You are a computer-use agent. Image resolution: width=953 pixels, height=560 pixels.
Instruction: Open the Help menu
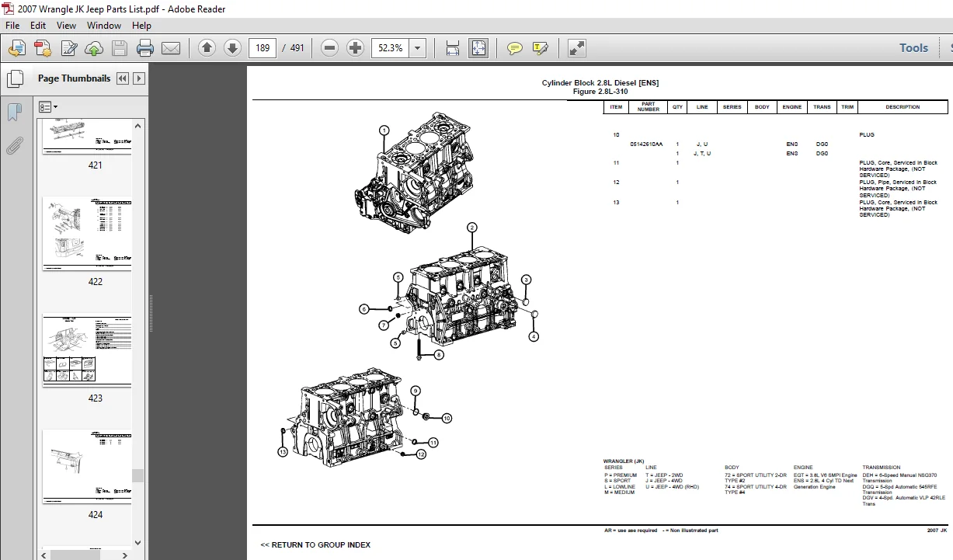(x=141, y=26)
